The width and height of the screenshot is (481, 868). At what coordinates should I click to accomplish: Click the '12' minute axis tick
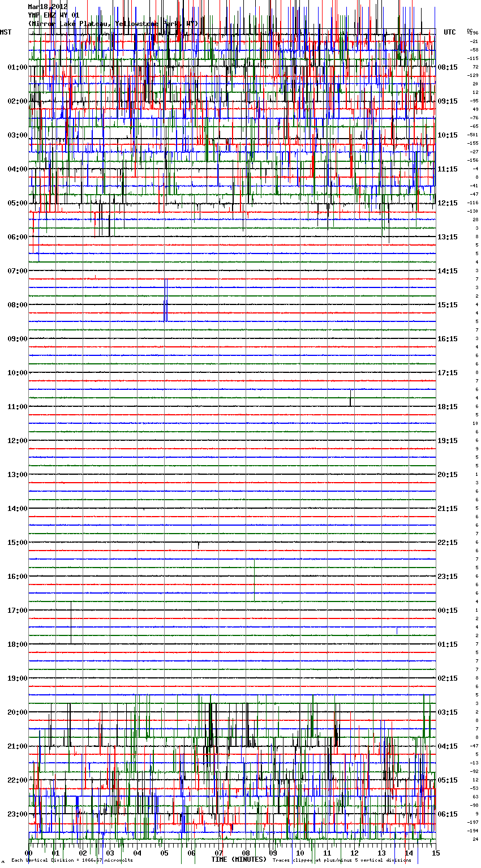(354, 853)
